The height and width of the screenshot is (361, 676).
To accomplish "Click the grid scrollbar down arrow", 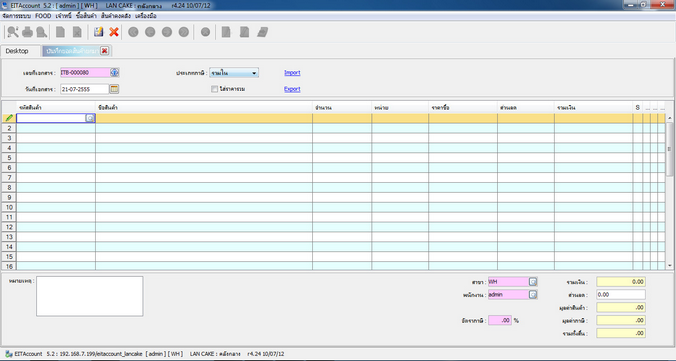I will click(670, 267).
